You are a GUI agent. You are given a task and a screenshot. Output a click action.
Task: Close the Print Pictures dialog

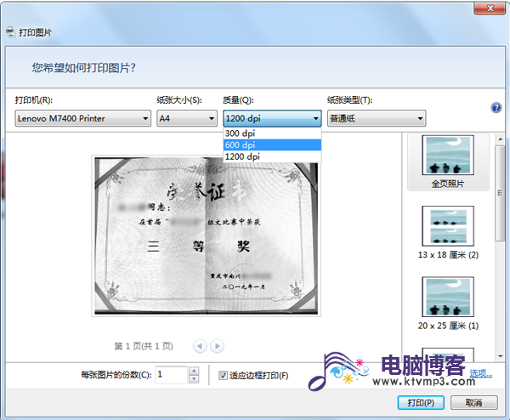coord(490,9)
